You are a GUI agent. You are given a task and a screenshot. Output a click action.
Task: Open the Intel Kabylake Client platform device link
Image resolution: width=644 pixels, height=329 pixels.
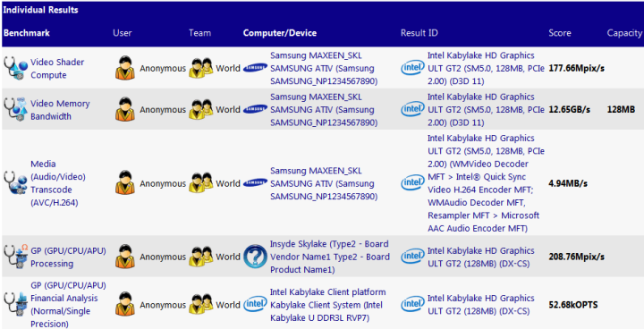(x=327, y=305)
